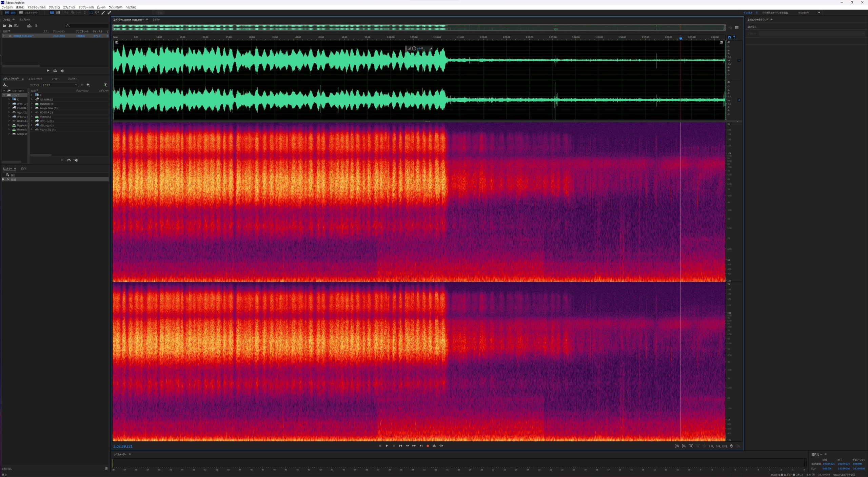Select the Marquee selection tool

pyautogui.click(x=91, y=13)
